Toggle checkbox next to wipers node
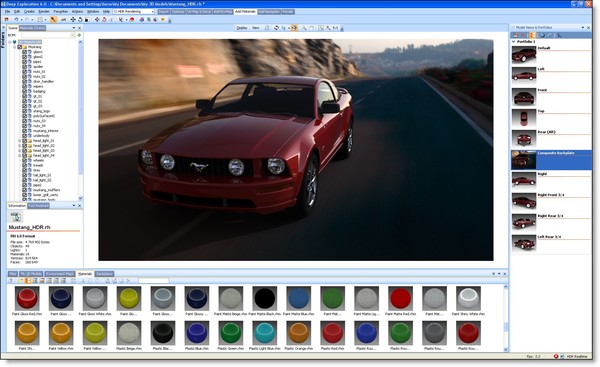This screenshot has height=367, width=600. tap(24, 86)
